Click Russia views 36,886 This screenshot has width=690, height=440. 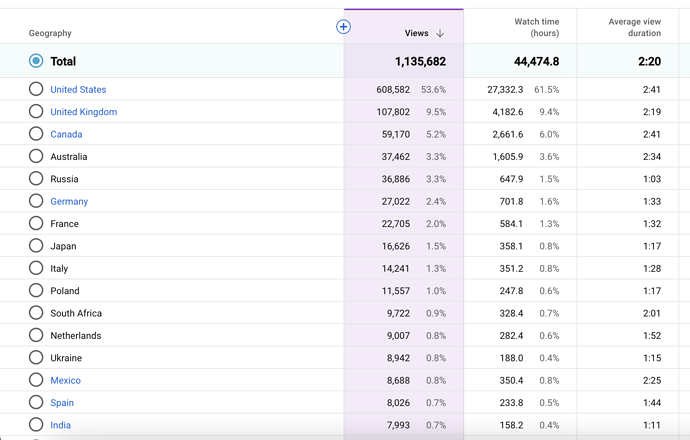[396, 179]
